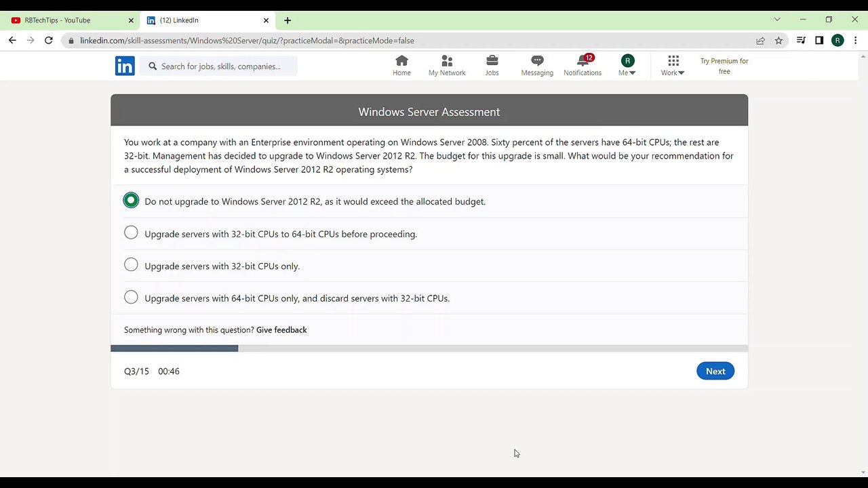Click the 00:46 timer text
The image size is (868, 488).
[x=169, y=371]
